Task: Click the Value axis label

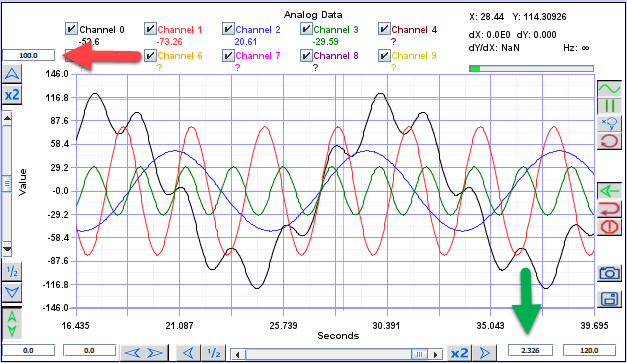Action: pos(22,182)
